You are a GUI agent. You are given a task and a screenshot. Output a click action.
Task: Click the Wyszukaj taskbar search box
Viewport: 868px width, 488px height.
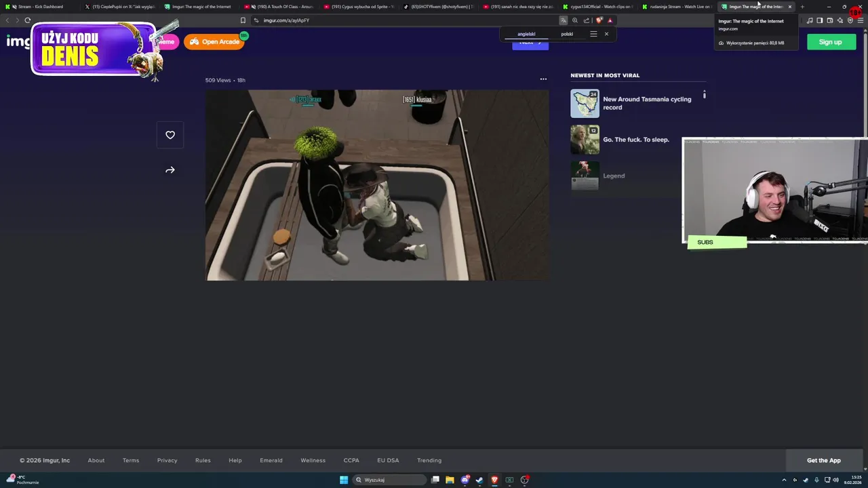click(x=389, y=480)
